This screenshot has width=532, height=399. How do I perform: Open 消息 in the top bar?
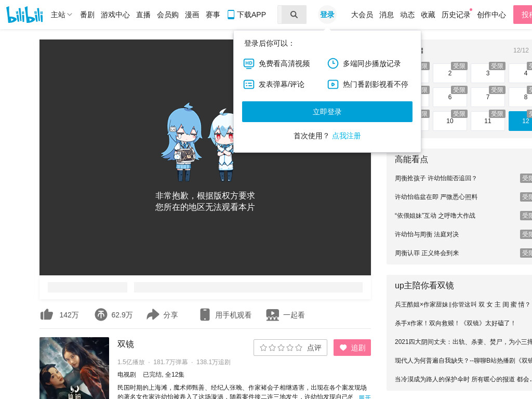[x=387, y=15]
